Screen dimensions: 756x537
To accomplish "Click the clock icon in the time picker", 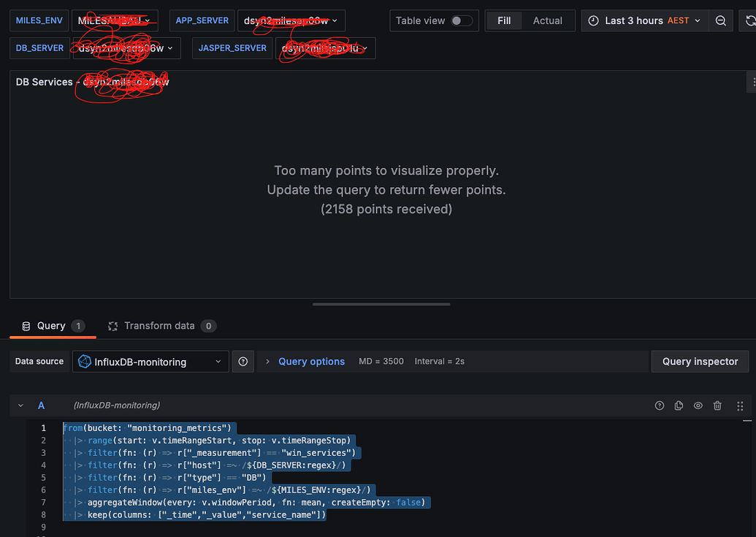I will (593, 20).
